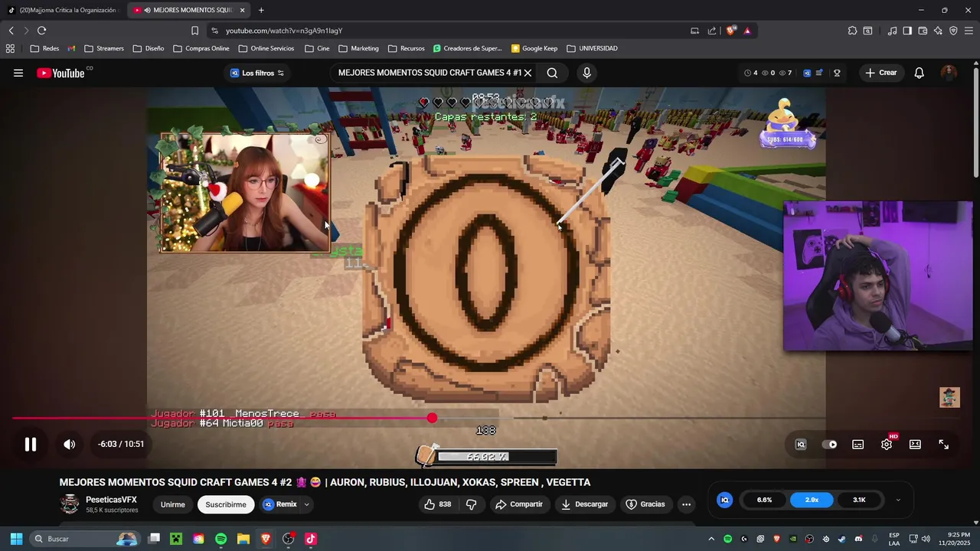Open the Los filtros dropdown
Viewport: 980px width, 551px height.
point(257,73)
